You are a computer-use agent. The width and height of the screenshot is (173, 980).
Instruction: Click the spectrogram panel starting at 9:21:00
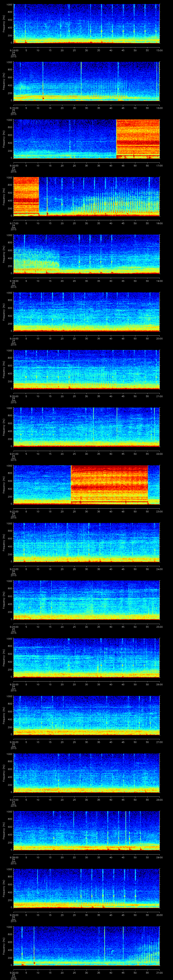(86, 427)
